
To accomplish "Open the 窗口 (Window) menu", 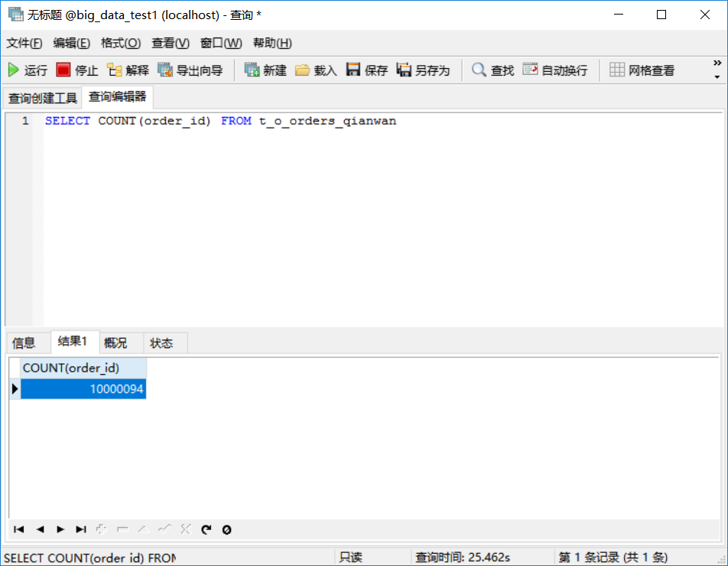I will (219, 44).
